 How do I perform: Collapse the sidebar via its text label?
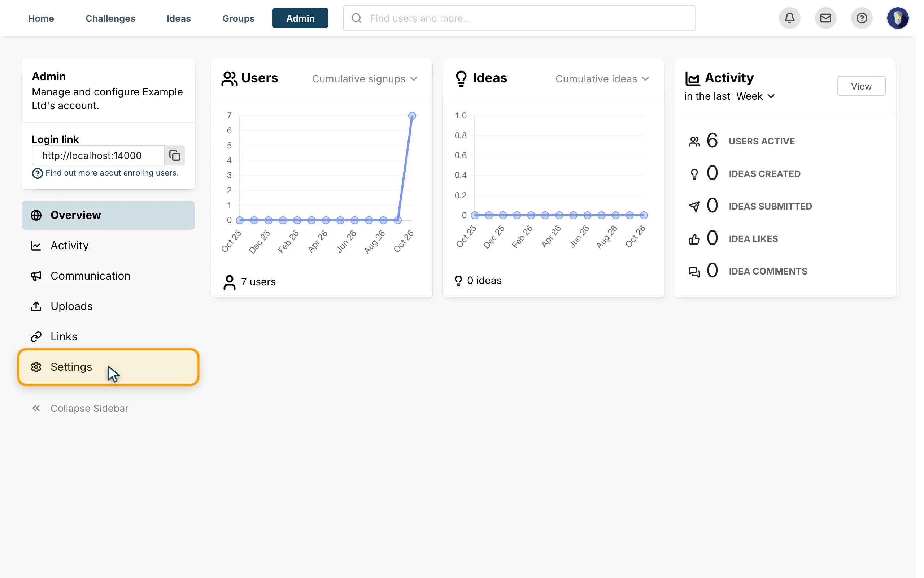tap(90, 408)
